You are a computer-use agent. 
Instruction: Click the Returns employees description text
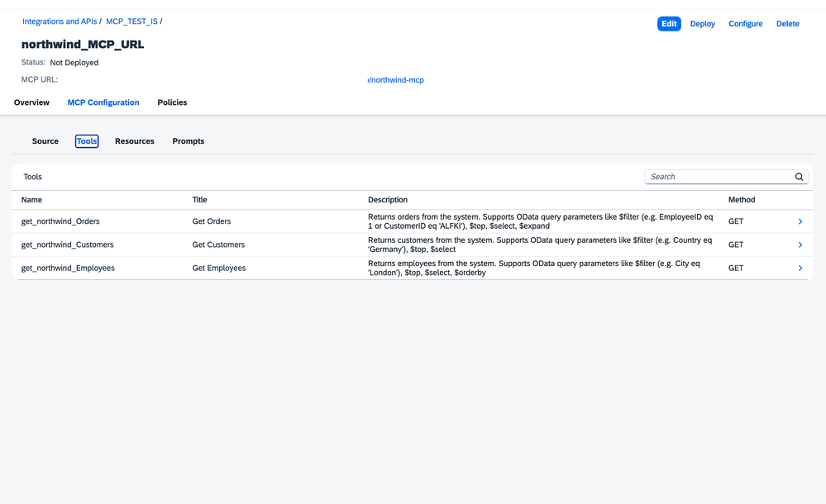(x=533, y=268)
